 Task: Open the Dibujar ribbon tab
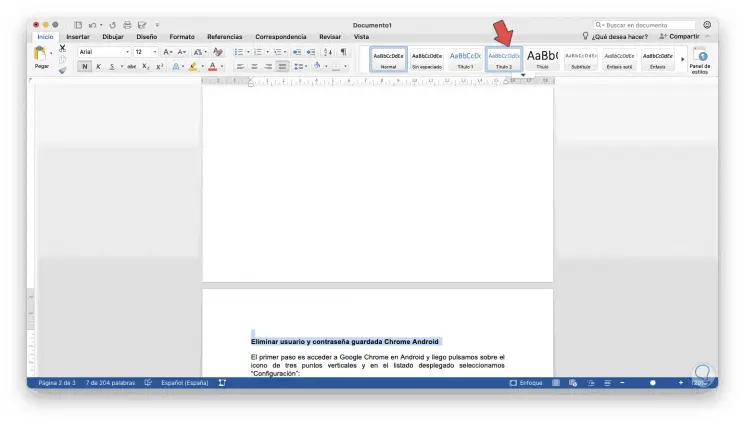(x=113, y=37)
